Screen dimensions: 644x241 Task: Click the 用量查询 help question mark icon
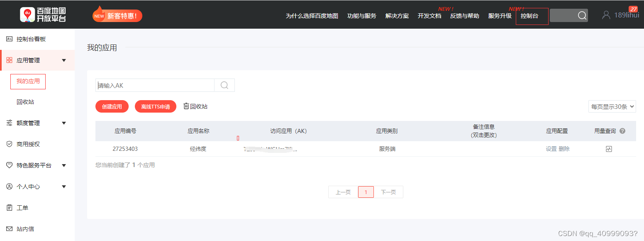tap(622, 131)
